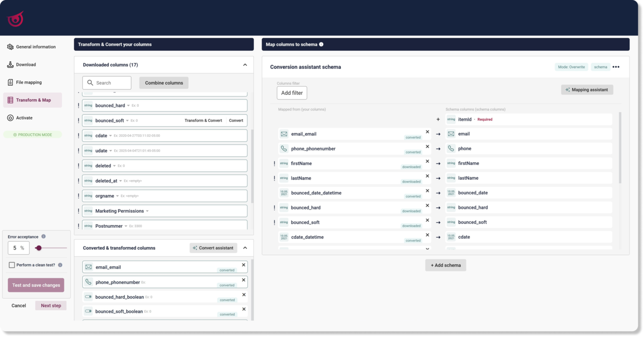This screenshot has height=339, width=644.
Task: Click the column Search field
Action: point(107,83)
